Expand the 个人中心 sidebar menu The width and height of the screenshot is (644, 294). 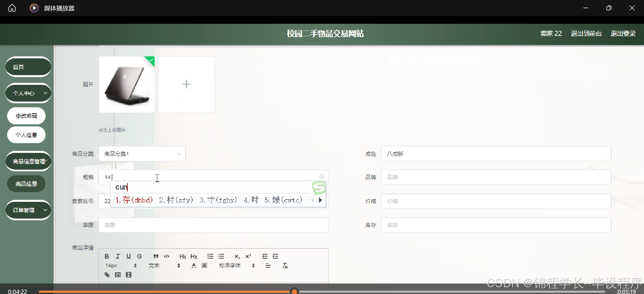pyautogui.click(x=28, y=93)
